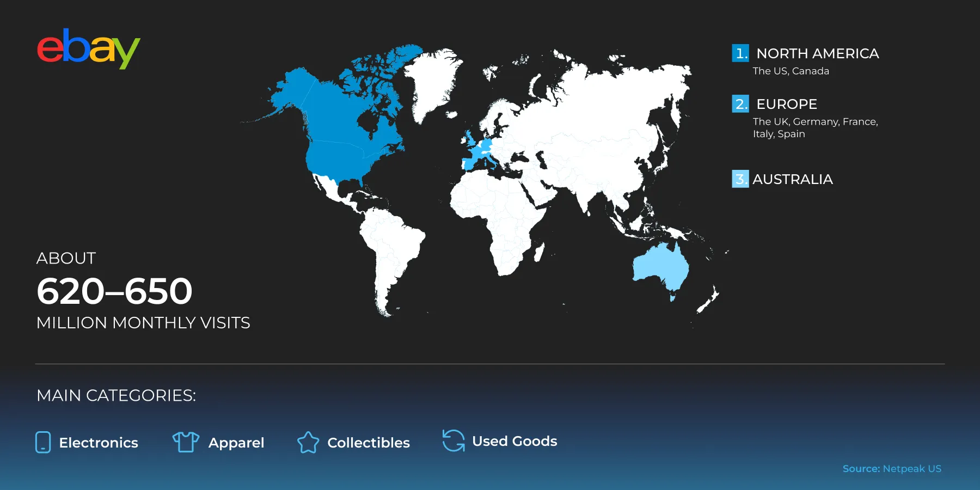Select the EUROPE heading text

point(787,104)
